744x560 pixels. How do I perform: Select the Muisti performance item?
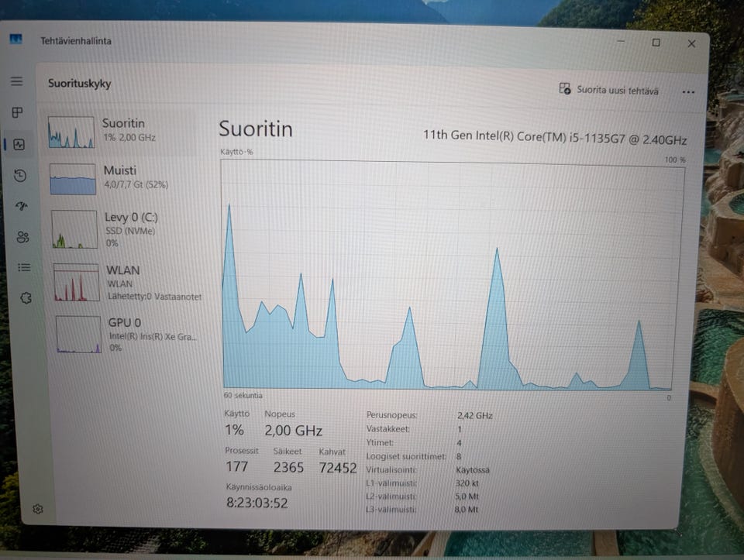click(x=122, y=178)
